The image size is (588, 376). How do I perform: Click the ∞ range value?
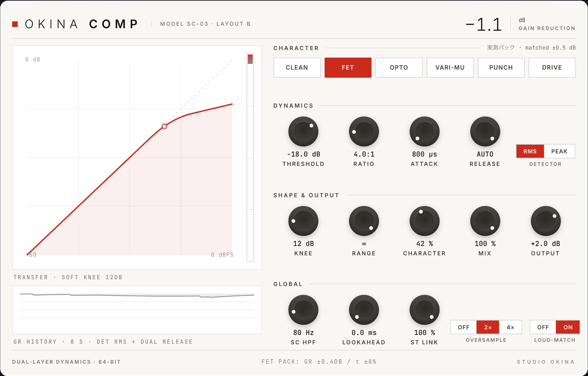(x=364, y=244)
